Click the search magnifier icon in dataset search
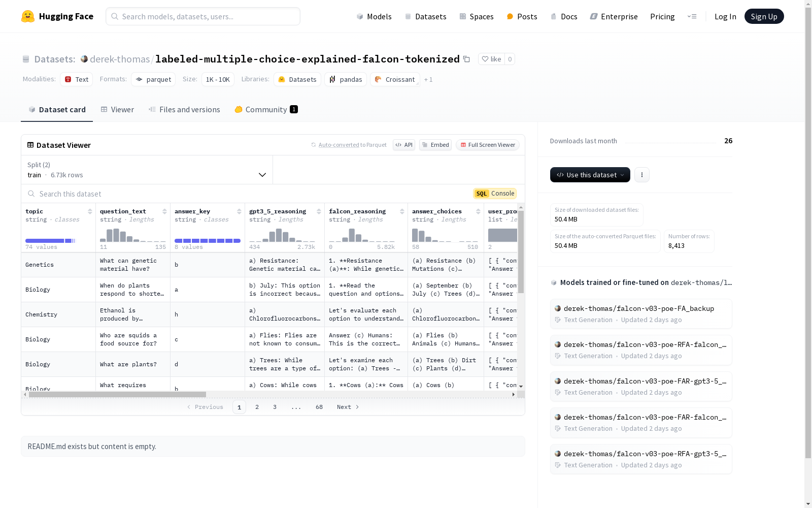Viewport: 812px width, 508px height. pos(31,194)
